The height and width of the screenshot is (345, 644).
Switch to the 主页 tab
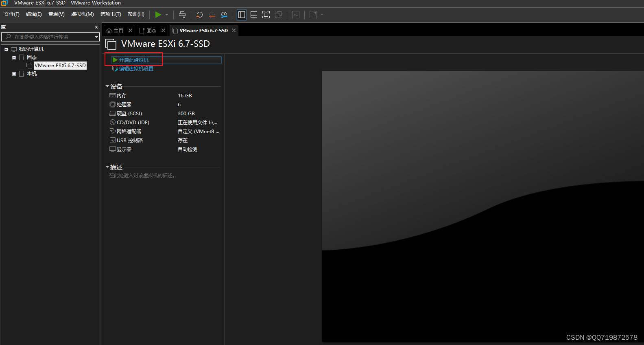pyautogui.click(x=115, y=31)
